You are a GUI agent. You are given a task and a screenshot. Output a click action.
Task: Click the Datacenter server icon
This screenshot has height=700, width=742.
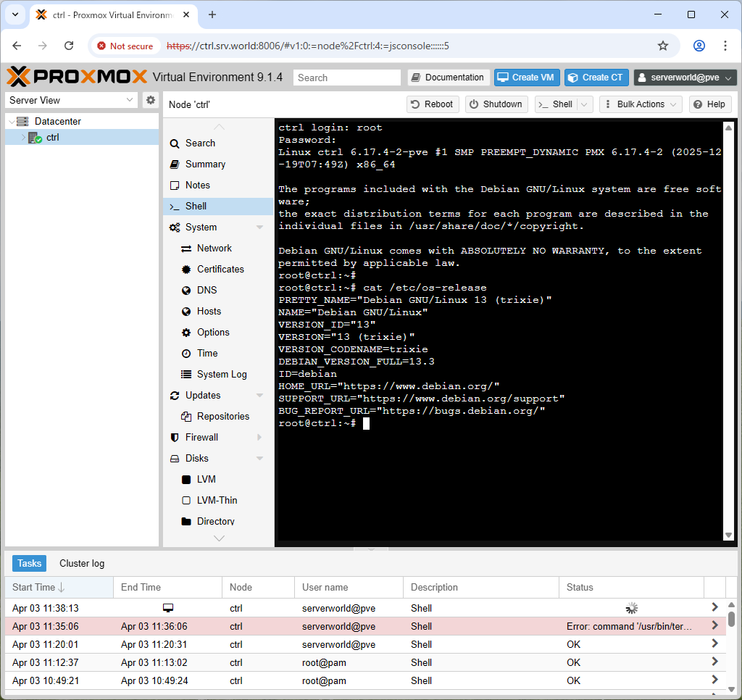point(22,121)
